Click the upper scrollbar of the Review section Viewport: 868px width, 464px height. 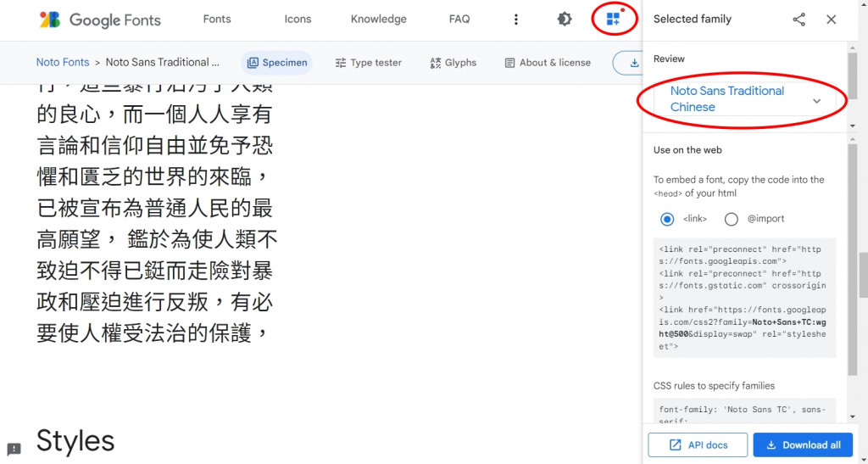tap(853, 75)
